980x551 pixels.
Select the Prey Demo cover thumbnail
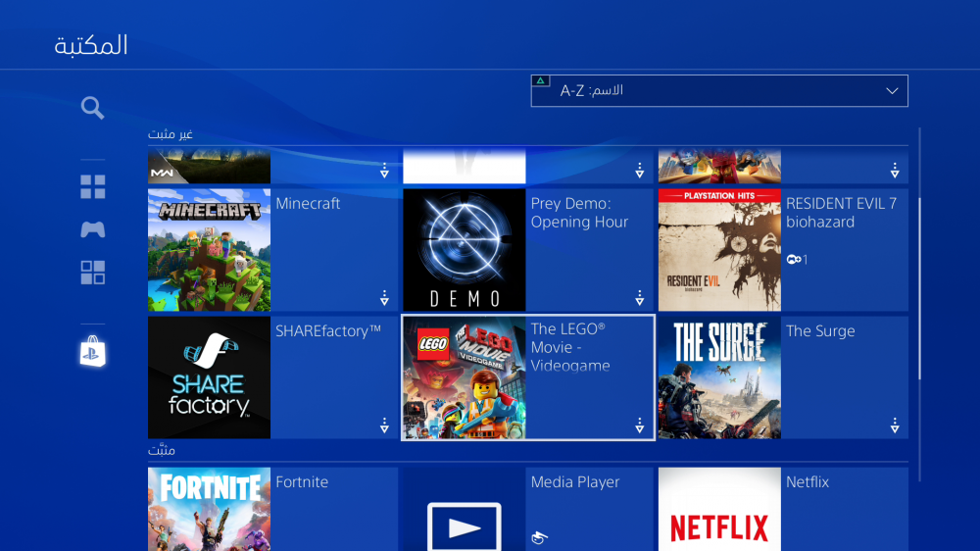coord(465,250)
